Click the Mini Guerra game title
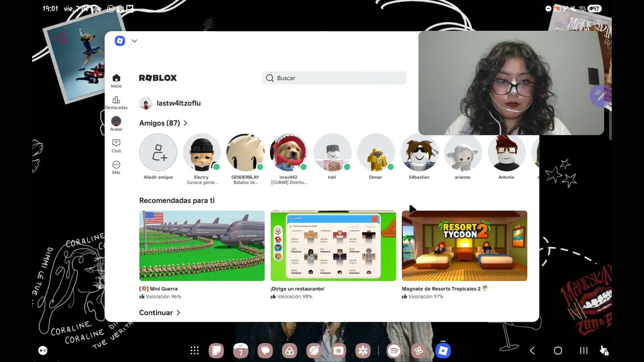The height and width of the screenshot is (362, 644). click(158, 289)
